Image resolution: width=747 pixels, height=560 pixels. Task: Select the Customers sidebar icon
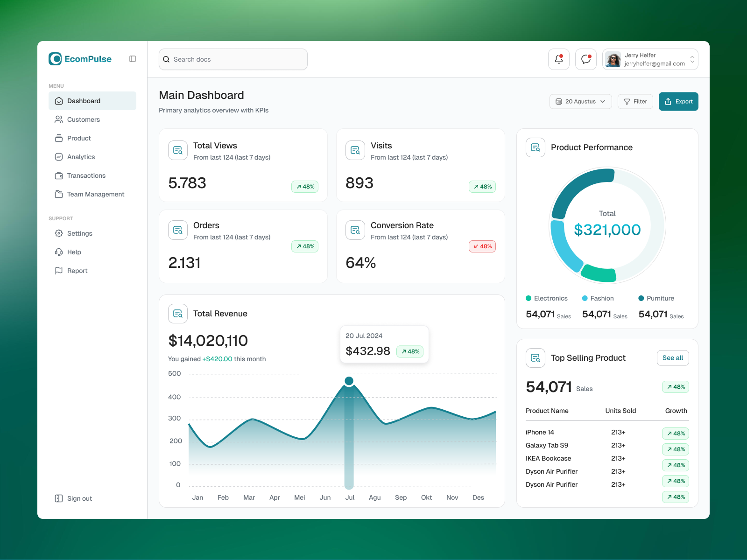58,119
